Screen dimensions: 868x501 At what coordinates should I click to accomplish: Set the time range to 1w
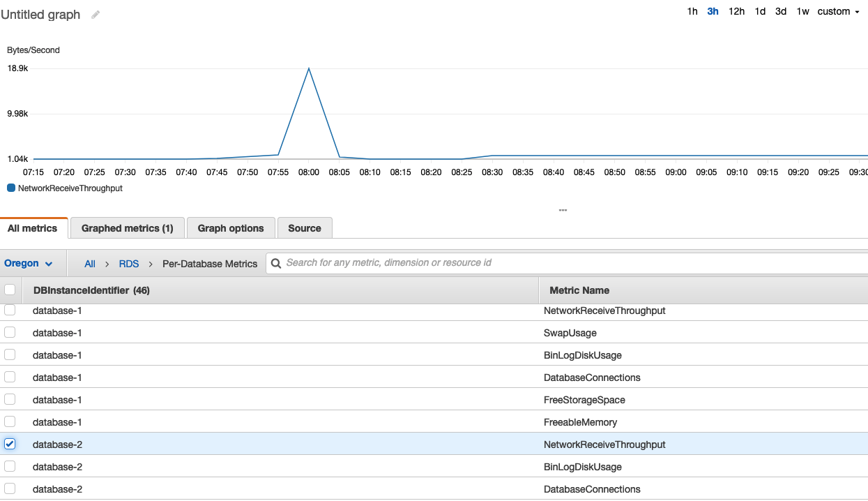[x=802, y=11]
